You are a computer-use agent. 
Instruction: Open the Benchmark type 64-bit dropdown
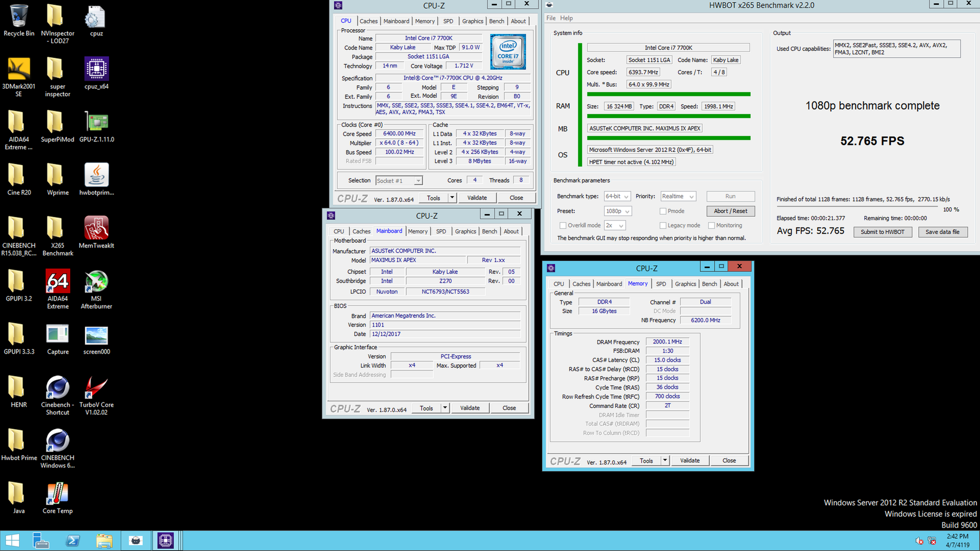tap(618, 196)
